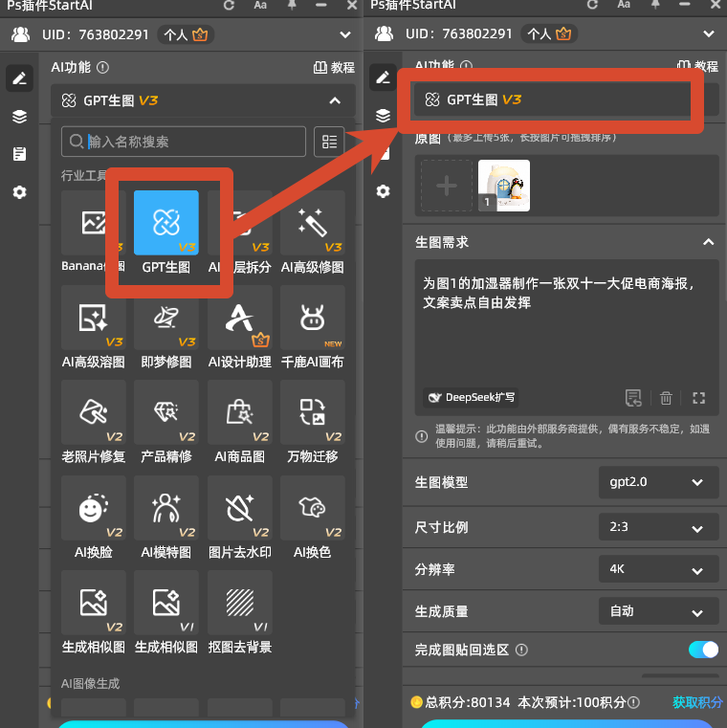Click the layers icon in left sidebar
727x728 pixels.
coord(19,116)
